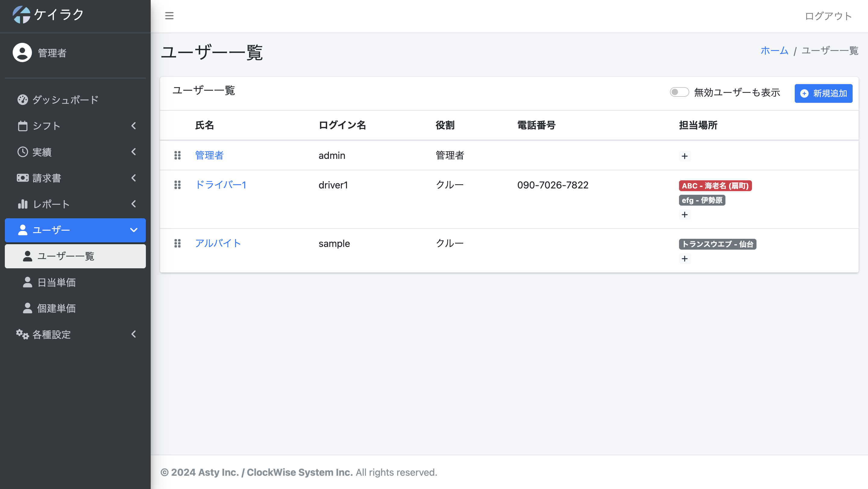
Task: Click the 090-7026-7822 phone number
Action: click(553, 185)
